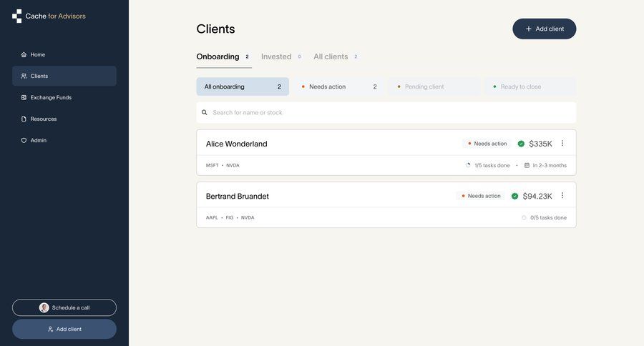This screenshot has width=644, height=346.
Task: Open Exchange Funds in the sidebar
Action: click(64, 97)
